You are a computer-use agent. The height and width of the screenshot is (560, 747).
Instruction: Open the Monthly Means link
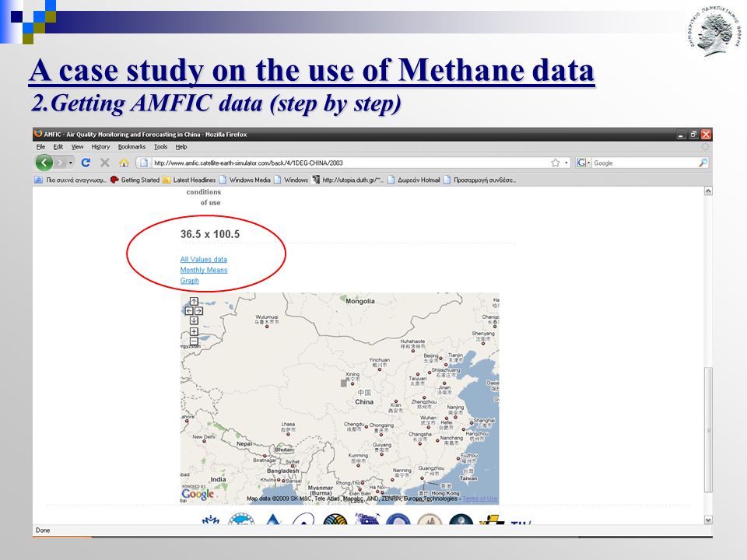tap(203, 270)
